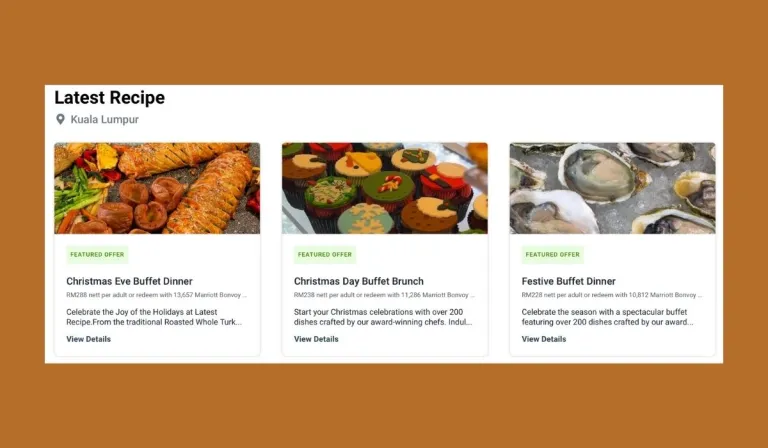This screenshot has width=768, height=448.
Task: Open the fresh oysters photo
Action: pyautogui.click(x=613, y=188)
